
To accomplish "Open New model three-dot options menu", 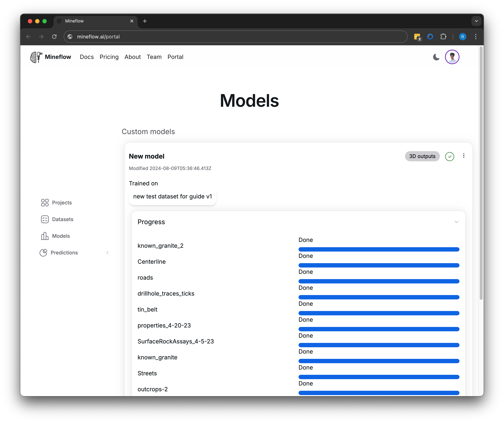I will 463,156.
